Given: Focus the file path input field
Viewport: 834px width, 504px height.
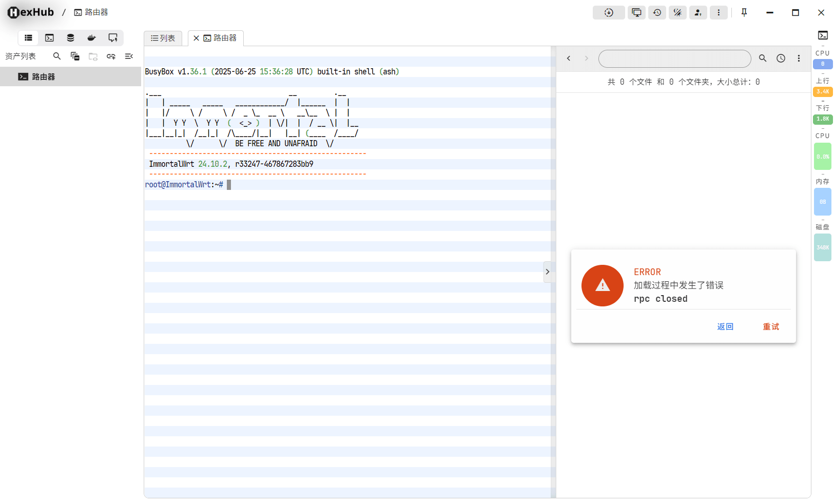Looking at the screenshot, I should [x=674, y=59].
